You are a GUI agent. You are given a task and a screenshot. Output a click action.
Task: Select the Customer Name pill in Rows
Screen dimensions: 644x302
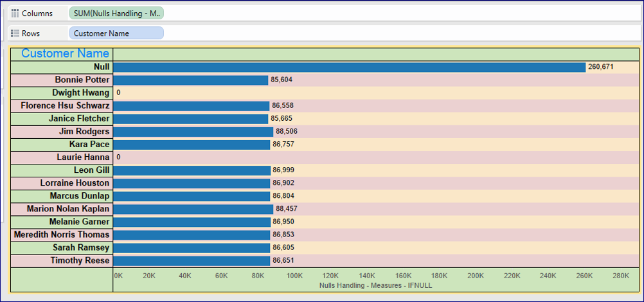116,33
